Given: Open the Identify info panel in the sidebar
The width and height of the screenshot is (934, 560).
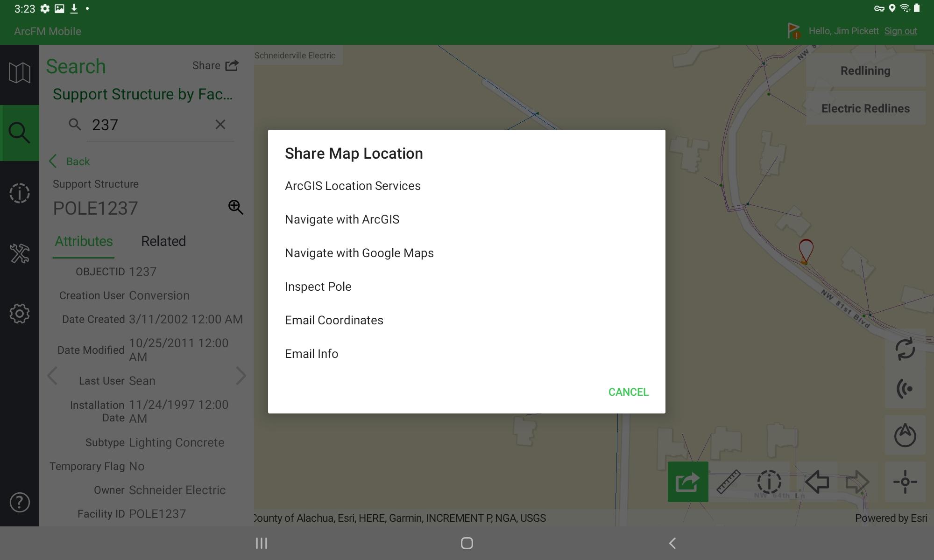Looking at the screenshot, I should 20,193.
